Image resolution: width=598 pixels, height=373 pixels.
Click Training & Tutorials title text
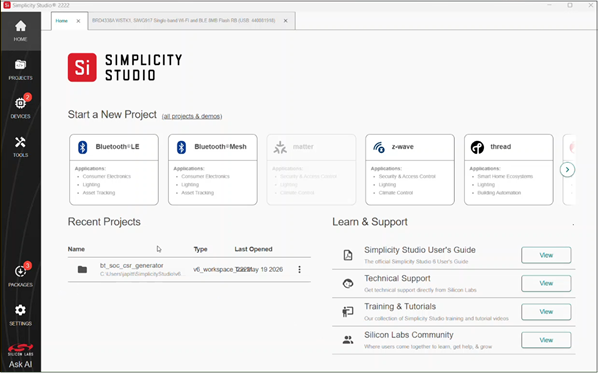tap(400, 307)
